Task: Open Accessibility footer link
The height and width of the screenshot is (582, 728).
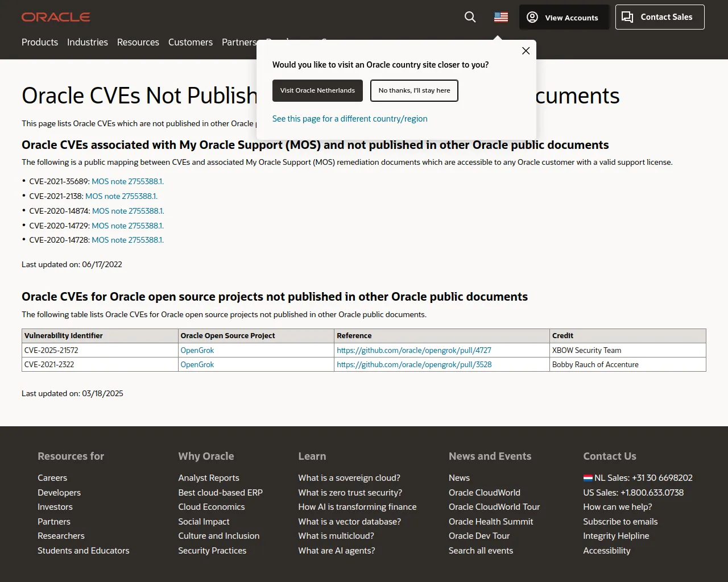Action: coord(607,551)
